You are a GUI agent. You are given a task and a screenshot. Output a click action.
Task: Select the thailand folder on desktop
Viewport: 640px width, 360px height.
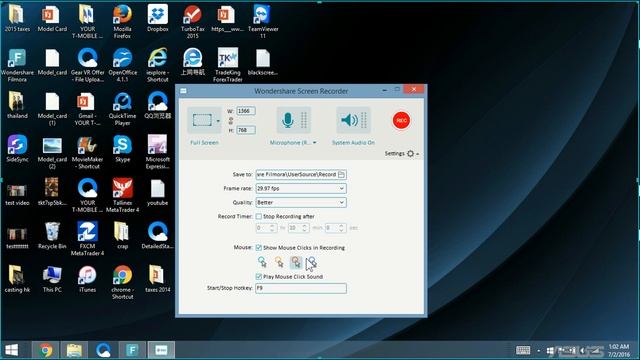17,105
